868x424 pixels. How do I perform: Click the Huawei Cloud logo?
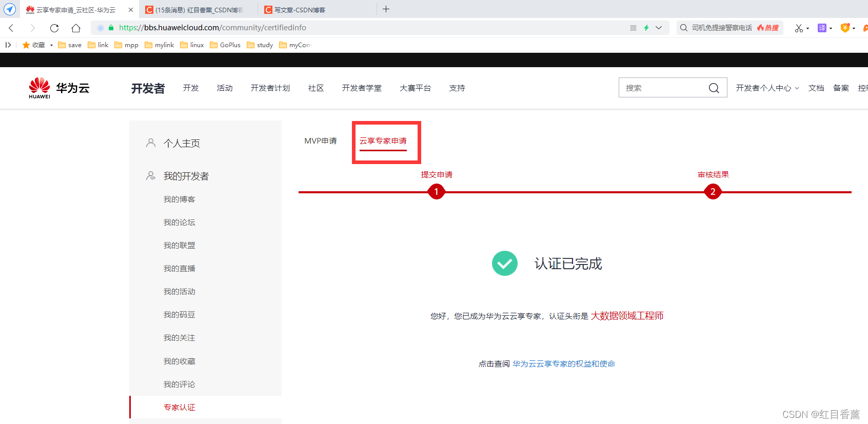point(59,88)
